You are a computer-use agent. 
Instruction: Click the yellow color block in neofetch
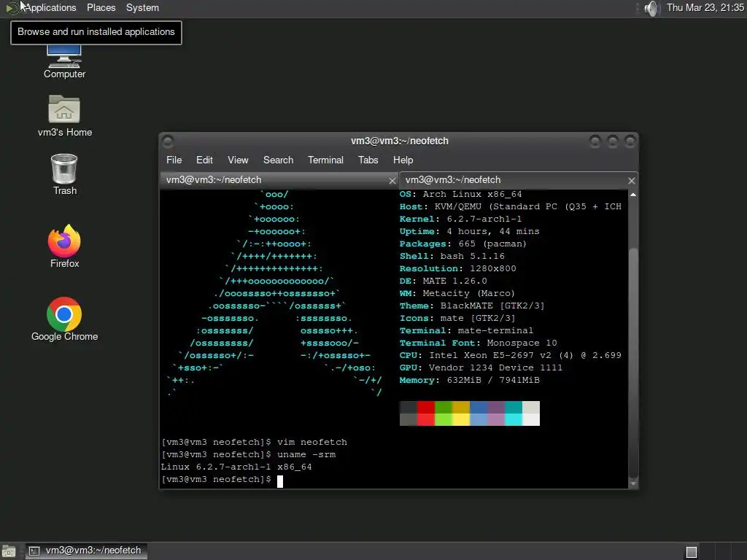[461, 419]
